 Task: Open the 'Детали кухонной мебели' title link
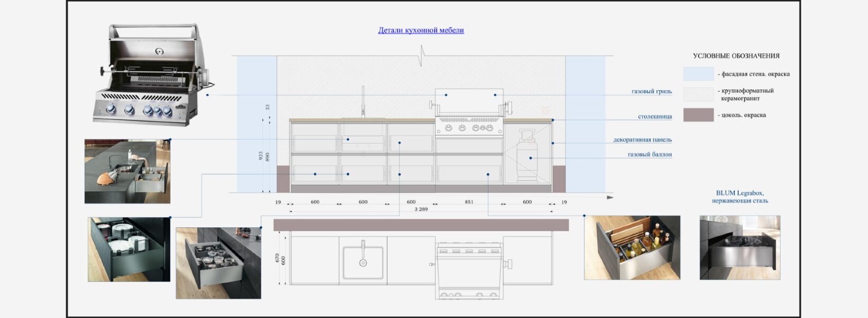(421, 30)
